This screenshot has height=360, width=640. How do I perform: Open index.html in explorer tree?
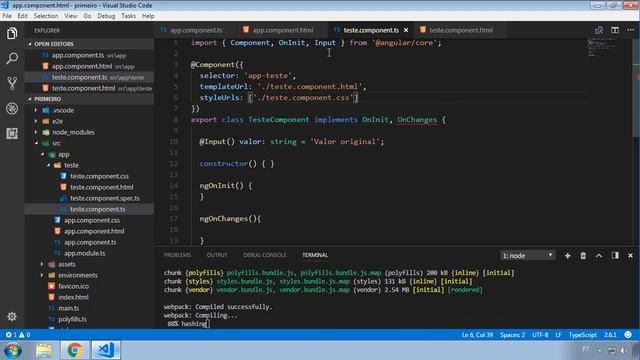point(73,297)
